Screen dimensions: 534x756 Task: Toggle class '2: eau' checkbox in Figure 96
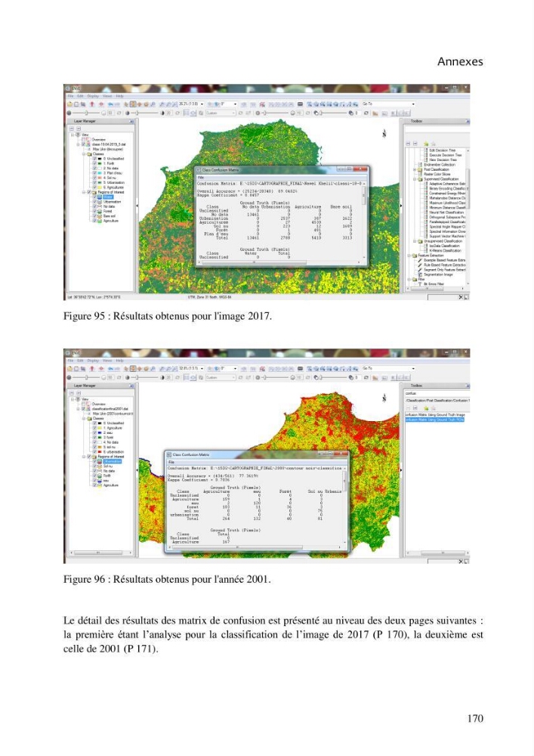coord(95,432)
